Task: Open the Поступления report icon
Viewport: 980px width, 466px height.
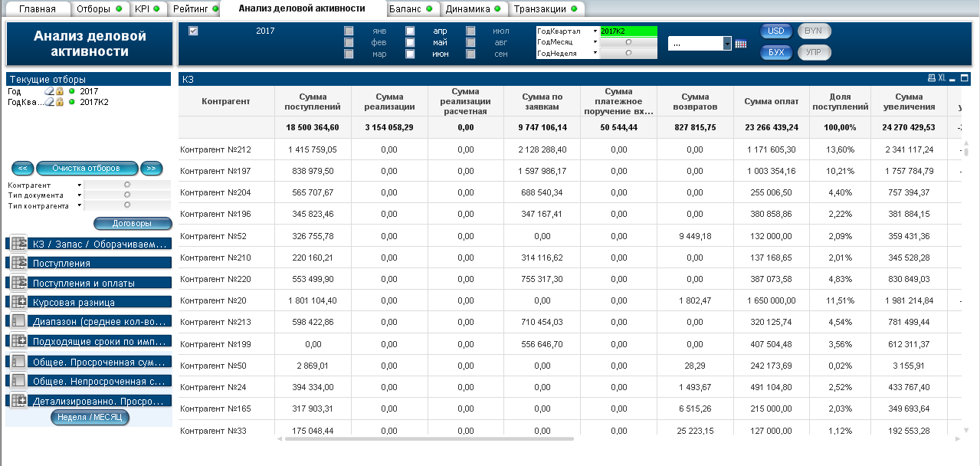Action: 18,263
